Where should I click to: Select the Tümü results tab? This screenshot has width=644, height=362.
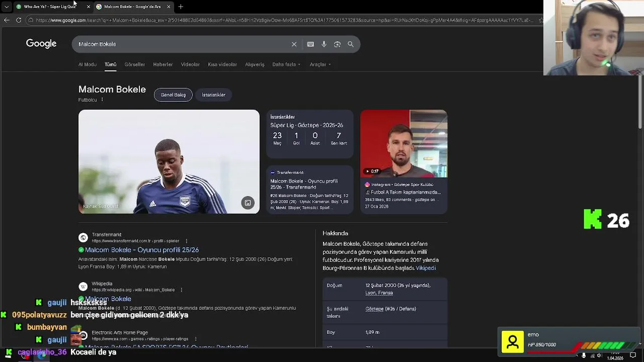click(110, 64)
